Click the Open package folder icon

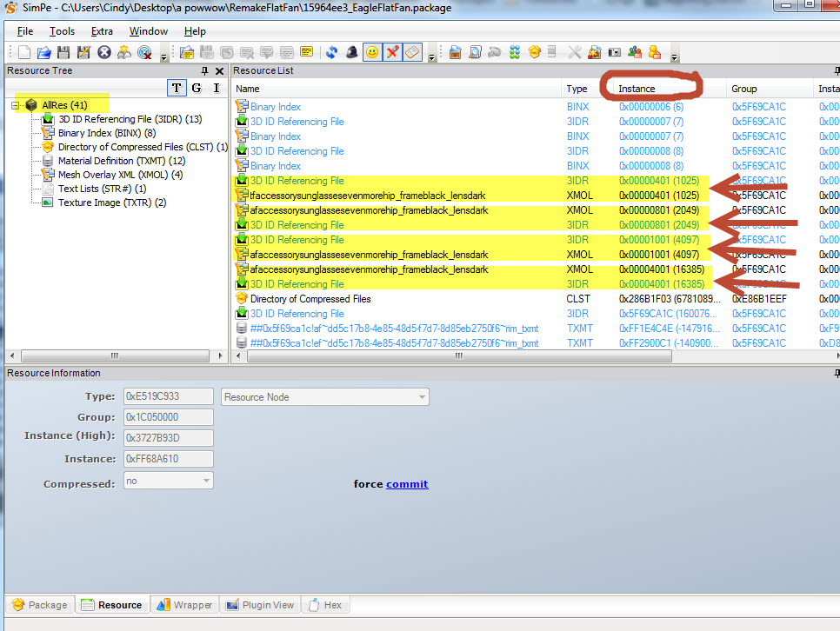pos(45,53)
